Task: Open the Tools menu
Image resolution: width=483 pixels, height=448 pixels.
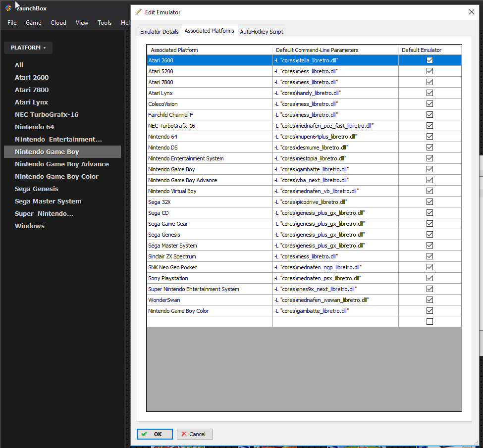Action: point(105,23)
